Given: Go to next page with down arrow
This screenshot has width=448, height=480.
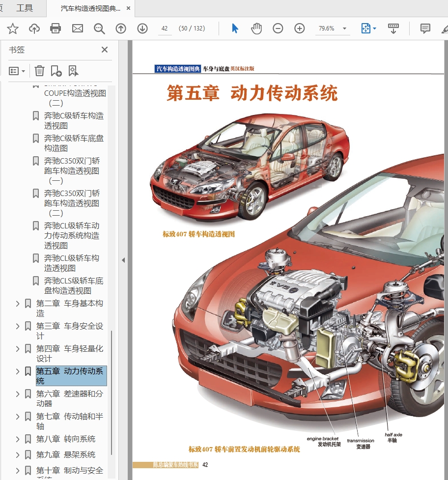Looking at the screenshot, I should click(142, 28).
